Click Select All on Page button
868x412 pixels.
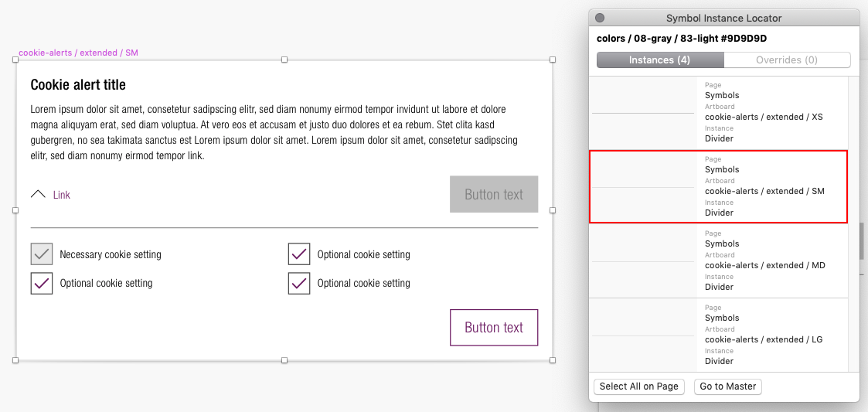(638, 386)
